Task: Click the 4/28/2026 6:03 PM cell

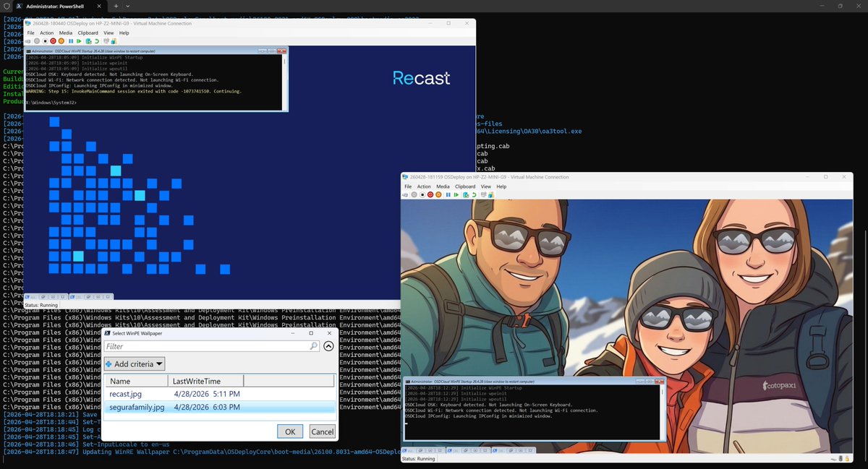Action: click(207, 408)
